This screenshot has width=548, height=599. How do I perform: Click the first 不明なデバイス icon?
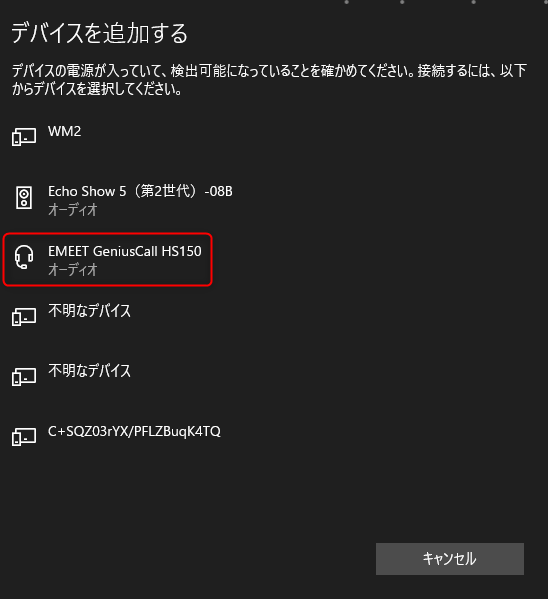[x=24, y=317]
